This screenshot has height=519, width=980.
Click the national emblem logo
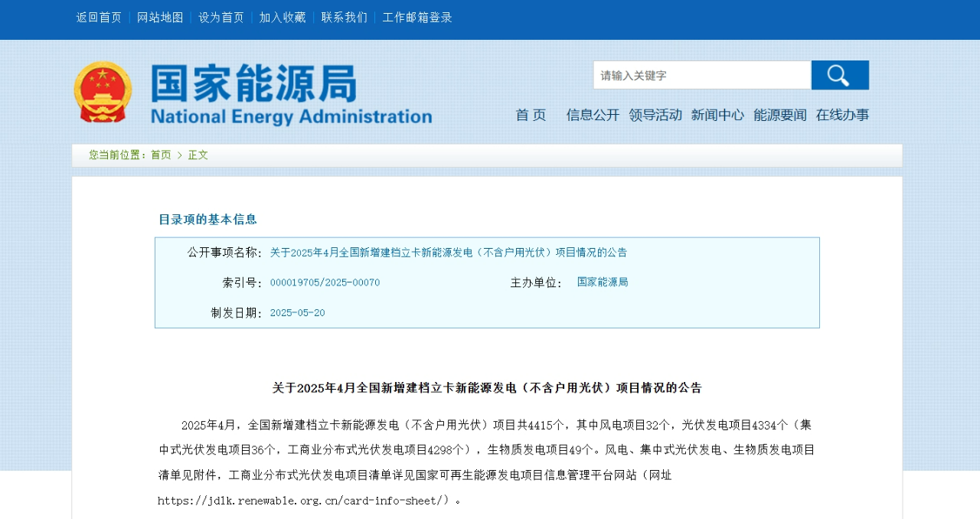103,93
